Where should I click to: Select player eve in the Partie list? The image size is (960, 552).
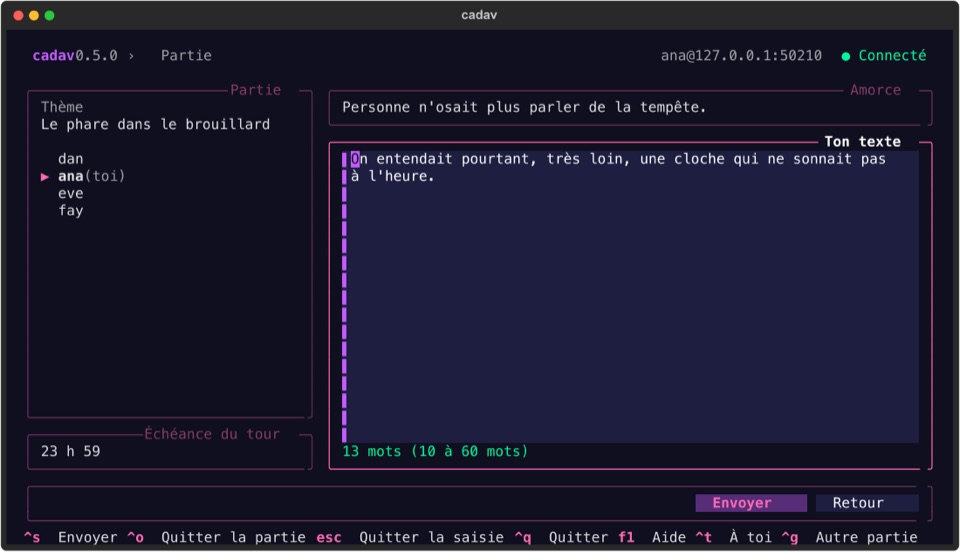click(70, 193)
